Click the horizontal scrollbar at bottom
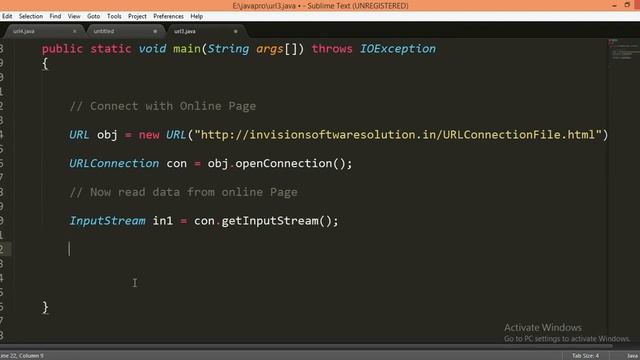The height and width of the screenshot is (360, 640). click(x=306, y=347)
